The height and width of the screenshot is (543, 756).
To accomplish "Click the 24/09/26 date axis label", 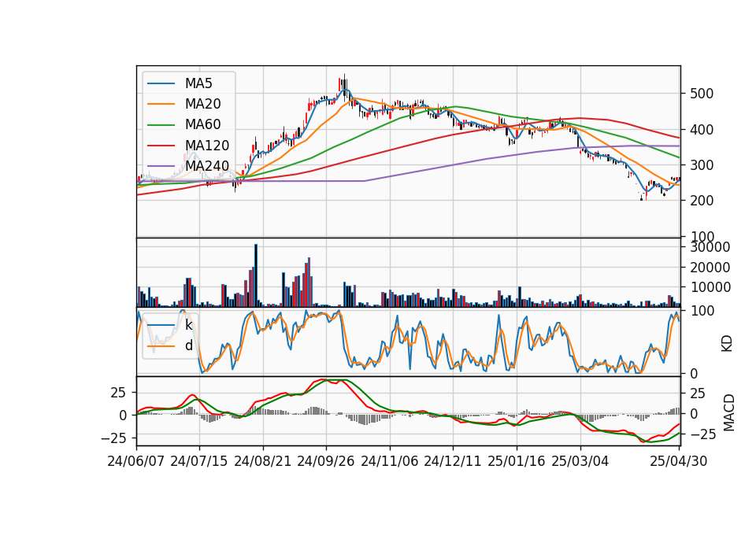I will pos(326,461).
